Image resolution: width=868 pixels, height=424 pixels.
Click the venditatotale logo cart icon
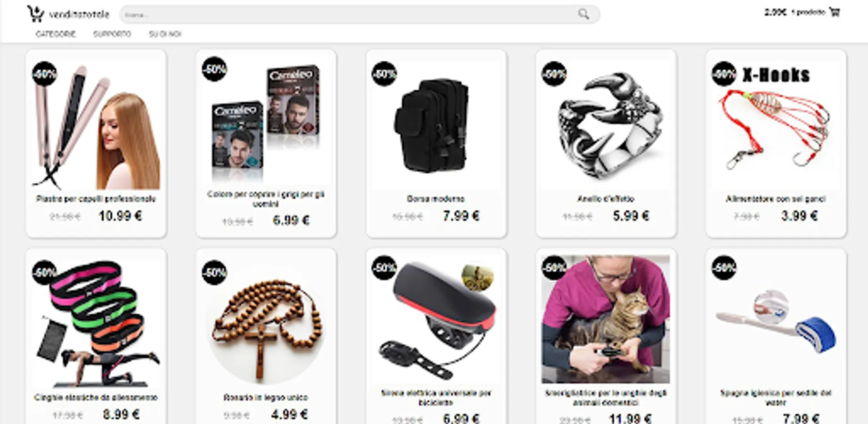point(35,14)
